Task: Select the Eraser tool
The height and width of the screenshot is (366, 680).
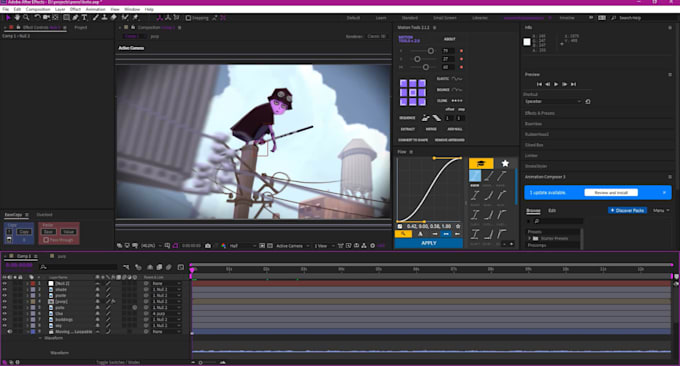Action: pyautogui.click(x=114, y=17)
